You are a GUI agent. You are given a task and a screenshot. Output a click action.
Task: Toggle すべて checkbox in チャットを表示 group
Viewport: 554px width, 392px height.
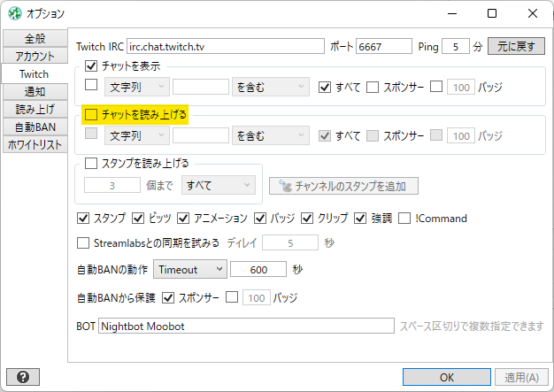coord(325,87)
